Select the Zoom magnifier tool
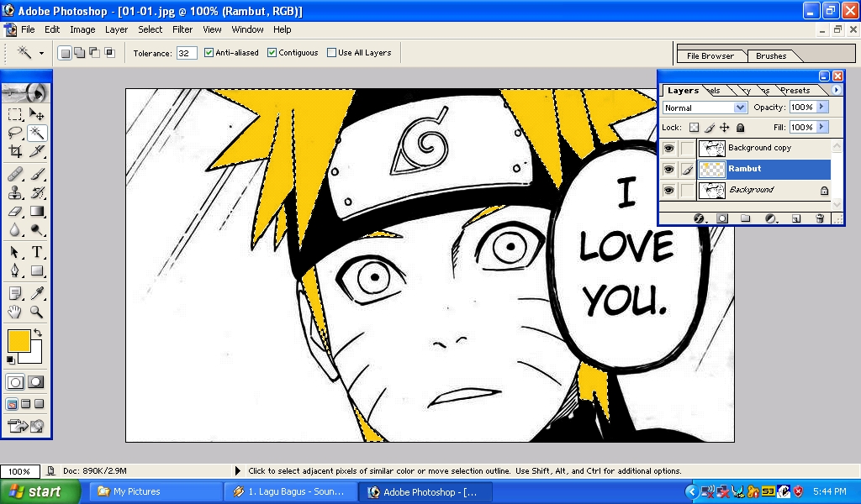Screen dimensions: 861x504 [x=37, y=312]
